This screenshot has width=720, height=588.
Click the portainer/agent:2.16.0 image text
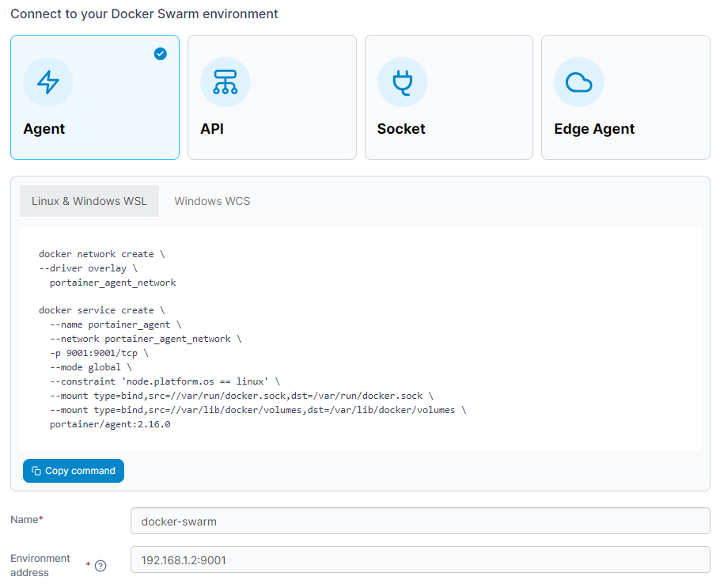(x=110, y=424)
